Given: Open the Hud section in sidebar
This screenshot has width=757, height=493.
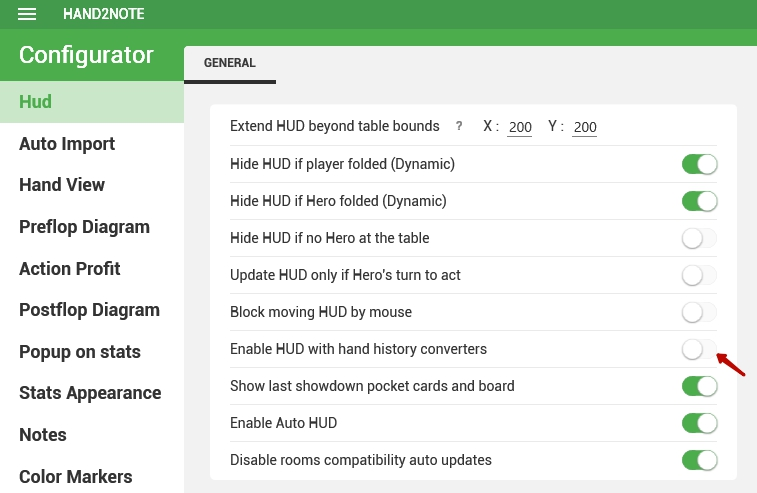Looking at the screenshot, I should pyautogui.click(x=92, y=102).
